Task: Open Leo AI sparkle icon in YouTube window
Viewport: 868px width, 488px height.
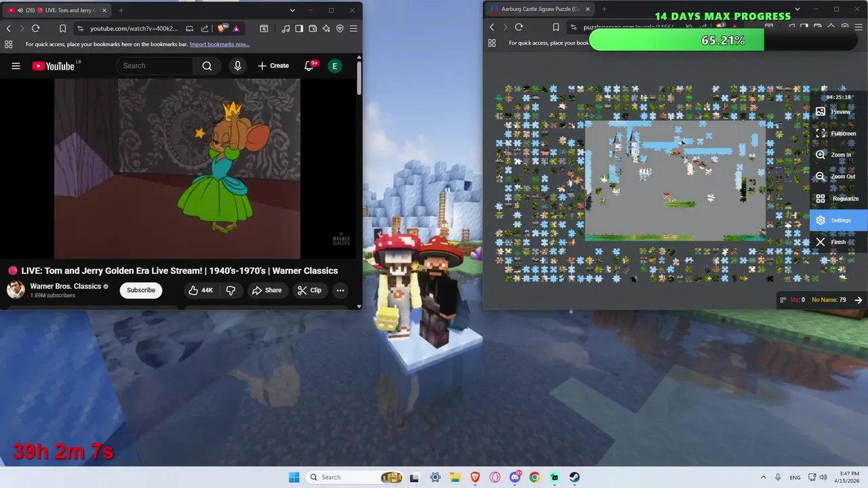Action: (x=326, y=28)
